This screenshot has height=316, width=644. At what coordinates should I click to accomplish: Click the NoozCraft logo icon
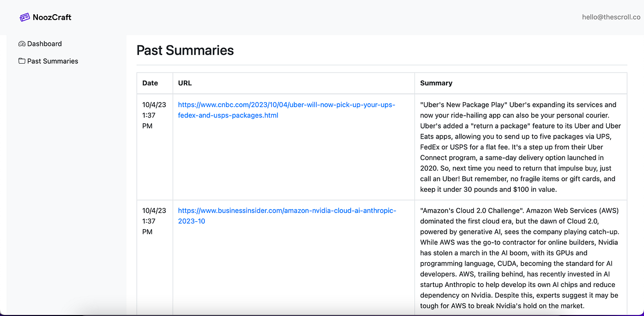coord(24,17)
